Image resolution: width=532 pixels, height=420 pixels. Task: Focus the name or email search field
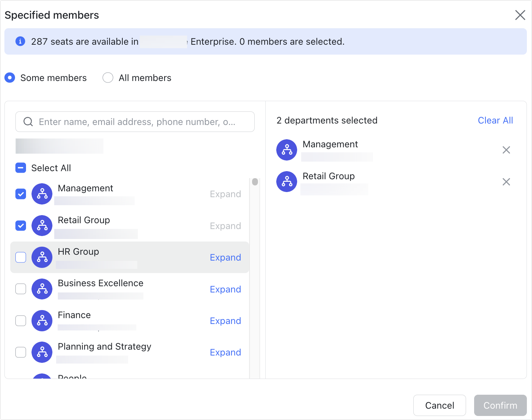pyautogui.click(x=139, y=122)
